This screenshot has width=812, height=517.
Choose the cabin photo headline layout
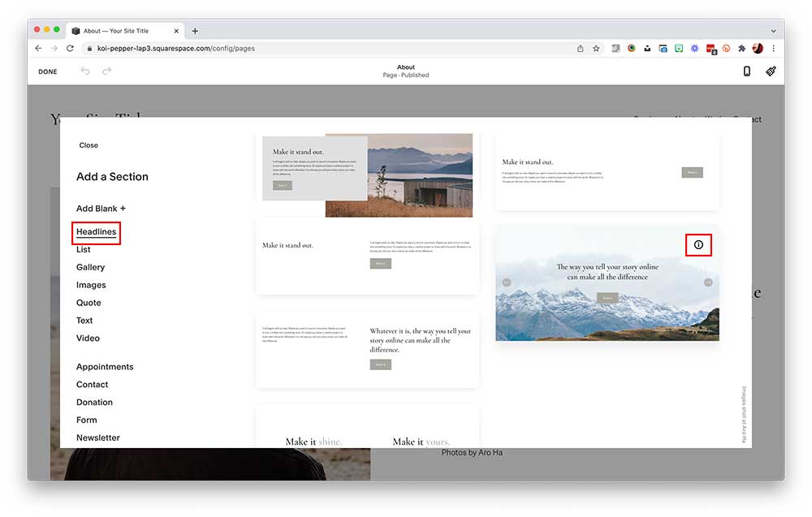point(368,175)
